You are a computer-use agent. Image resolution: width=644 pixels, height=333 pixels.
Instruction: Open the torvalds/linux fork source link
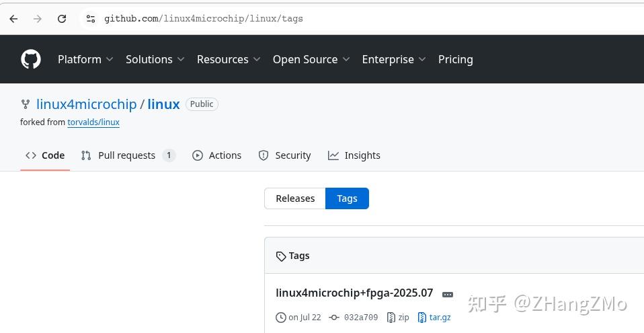click(x=93, y=122)
